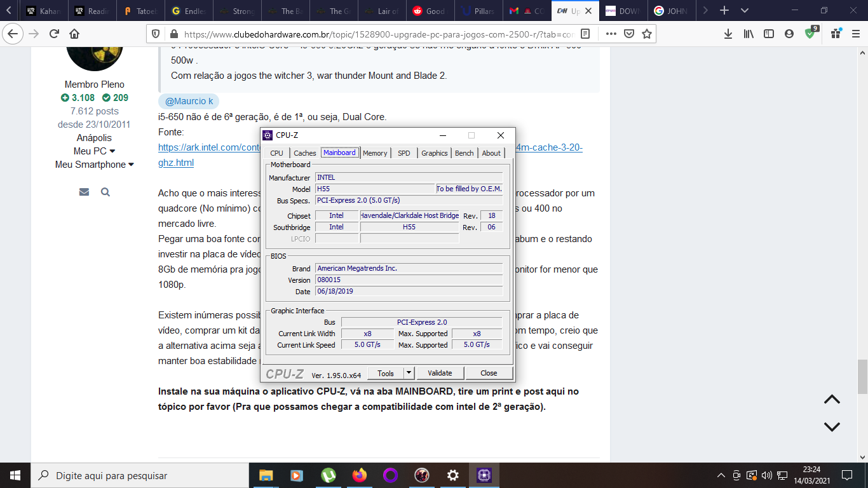Open the SPD tab in CPU-Z

point(404,153)
